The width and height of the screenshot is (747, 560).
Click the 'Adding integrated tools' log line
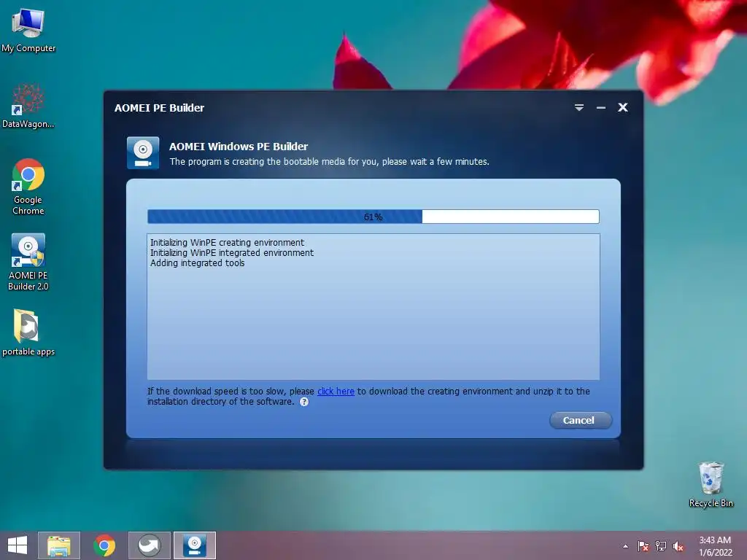coord(197,262)
